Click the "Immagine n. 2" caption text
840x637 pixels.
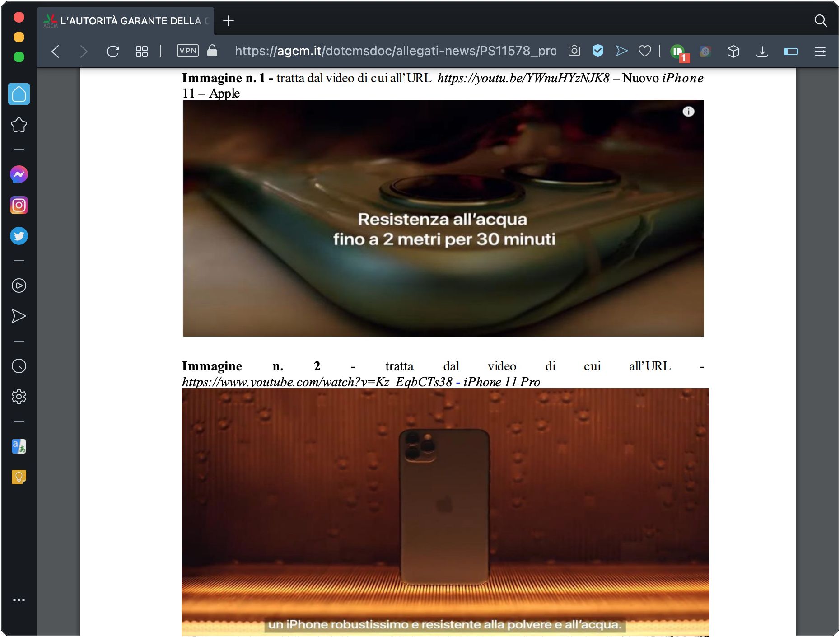point(251,366)
